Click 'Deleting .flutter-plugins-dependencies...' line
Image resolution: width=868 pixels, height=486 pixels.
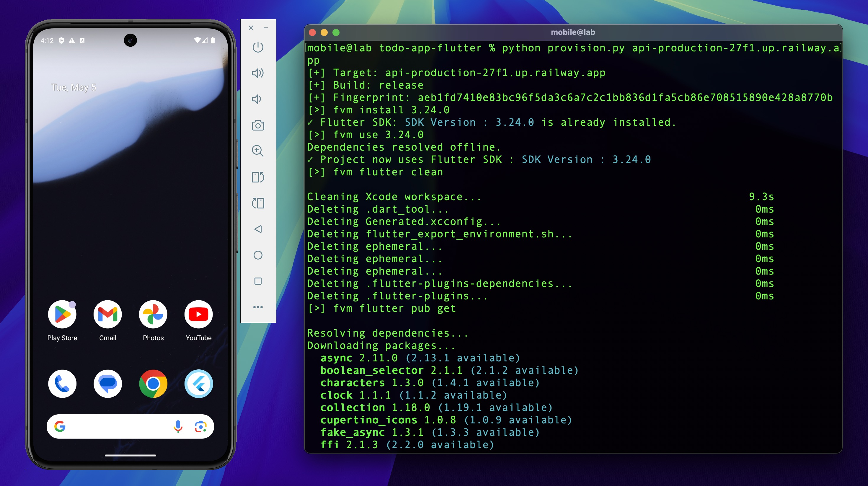point(440,283)
